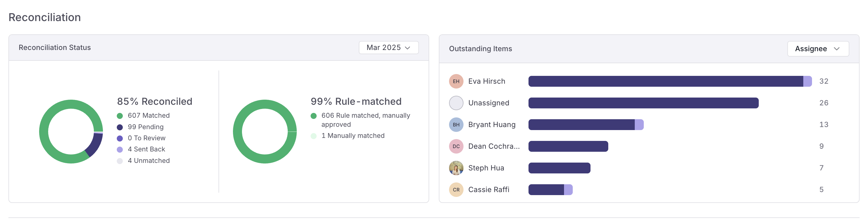Click the 85% Reconciled donut chart
The height and width of the screenshot is (224, 868).
tap(71, 131)
